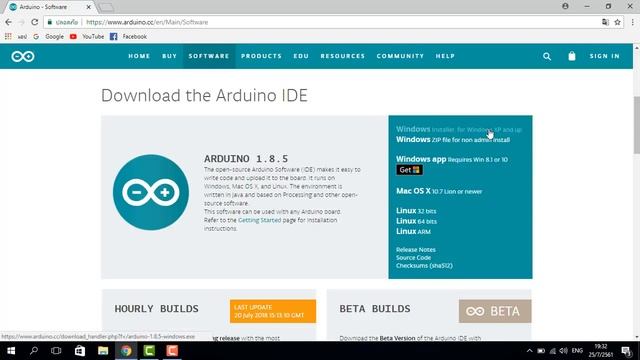Download Linux 32 bits version
This screenshot has width=640, height=360.
[x=416, y=211]
